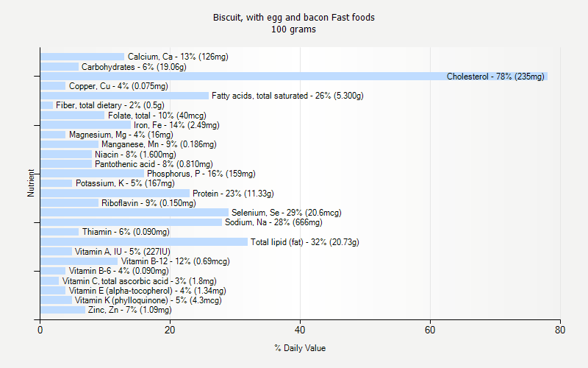Click the Phosphorus, P bar
The height and width of the screenshot is (368, 588).
pos(92,174)
